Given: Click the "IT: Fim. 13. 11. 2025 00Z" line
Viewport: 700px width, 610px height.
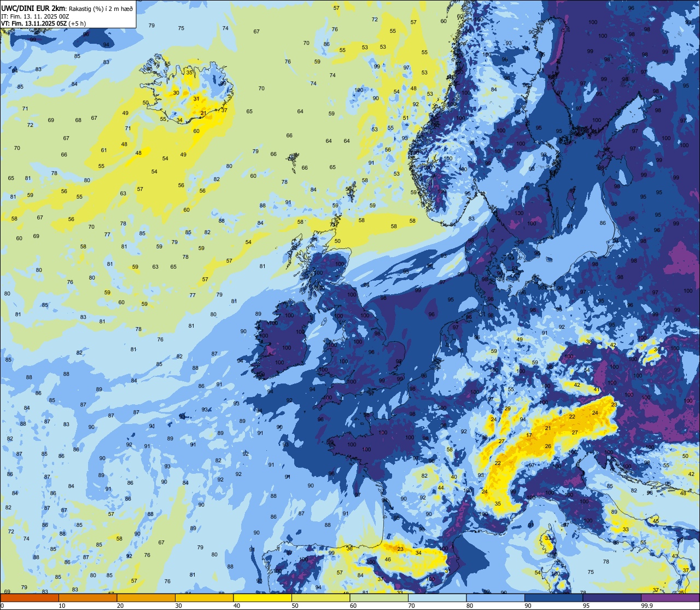Looking at the screenshot, I should click(x=35, y=16).
